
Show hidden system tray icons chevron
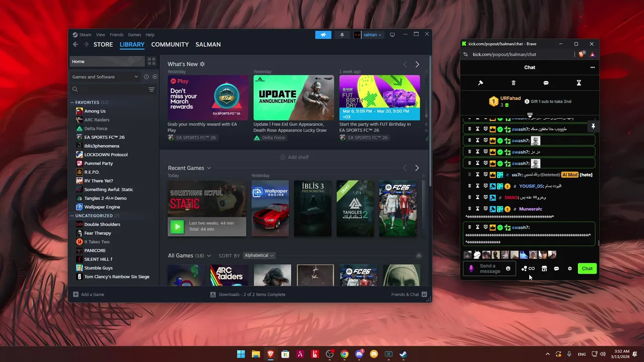pyautogui.click(x=547, y=354)
